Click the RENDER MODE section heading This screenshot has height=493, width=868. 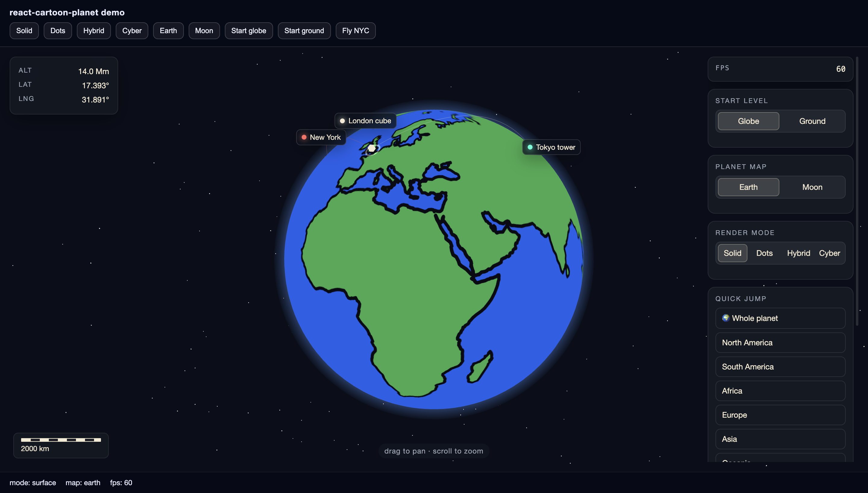[745, 233]
